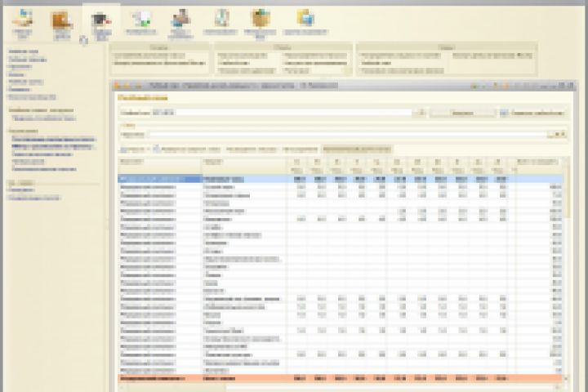The height and width of the screenshot is (392, 588).
Task: Click the horizontal scrollbar below the table
Action: [x=340, y=387]
